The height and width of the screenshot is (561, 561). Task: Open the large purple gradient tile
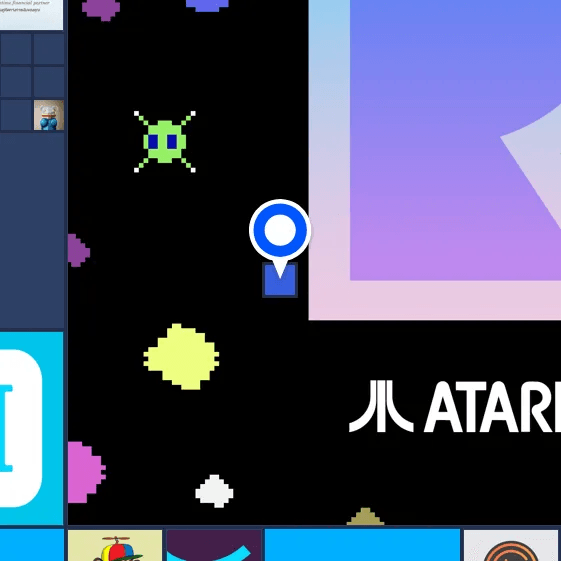click(x=435, y=160)
